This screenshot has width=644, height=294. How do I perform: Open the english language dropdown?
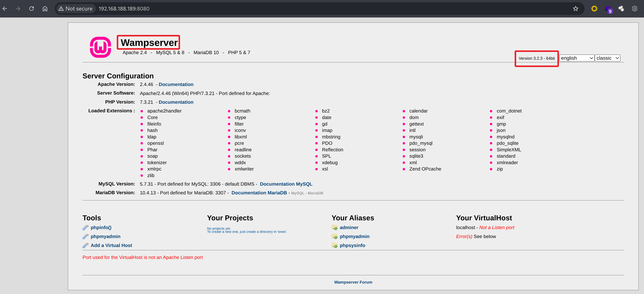(x=576, y=58)
